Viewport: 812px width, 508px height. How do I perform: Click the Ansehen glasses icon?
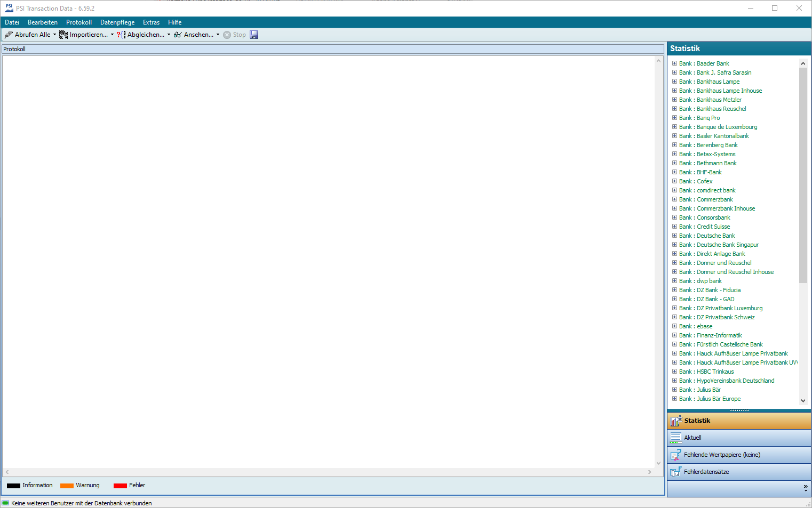[178, 35]
